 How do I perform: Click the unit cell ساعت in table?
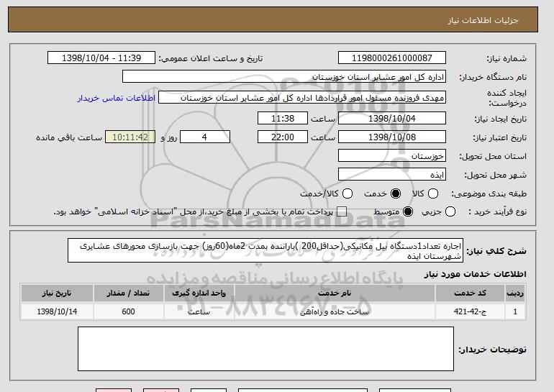(199, 312)
